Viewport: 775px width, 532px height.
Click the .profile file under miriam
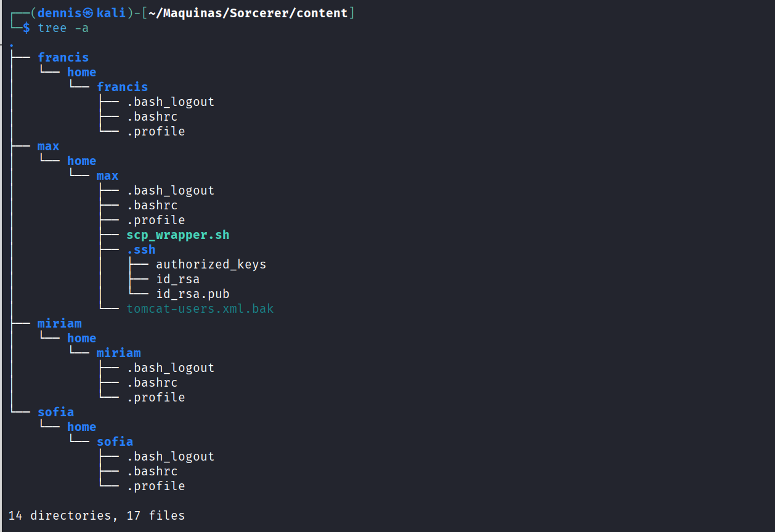tap(155, 397)
